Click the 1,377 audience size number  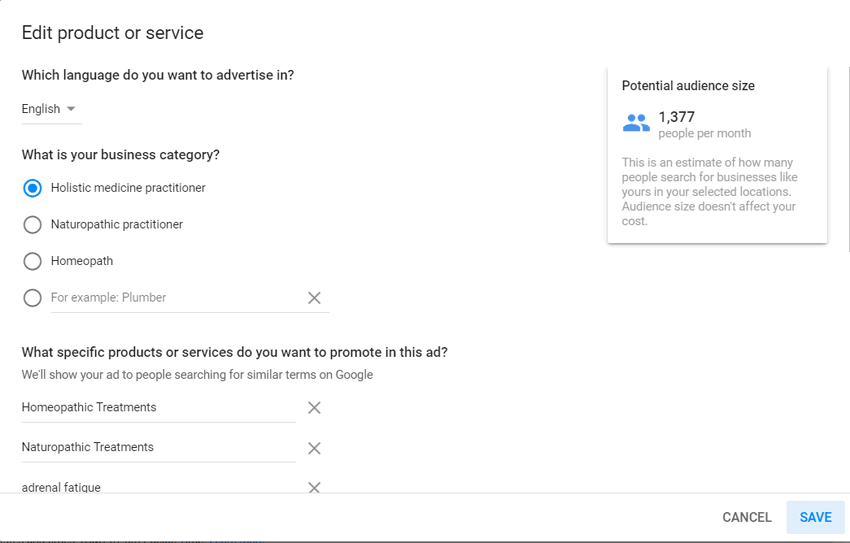point(677,117)
